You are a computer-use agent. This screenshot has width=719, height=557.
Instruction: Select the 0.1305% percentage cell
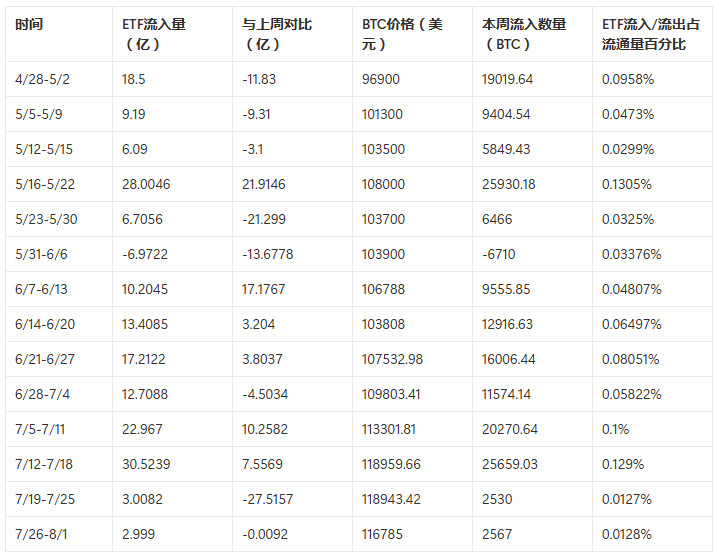pyautogui.click(x=628, y=184)
